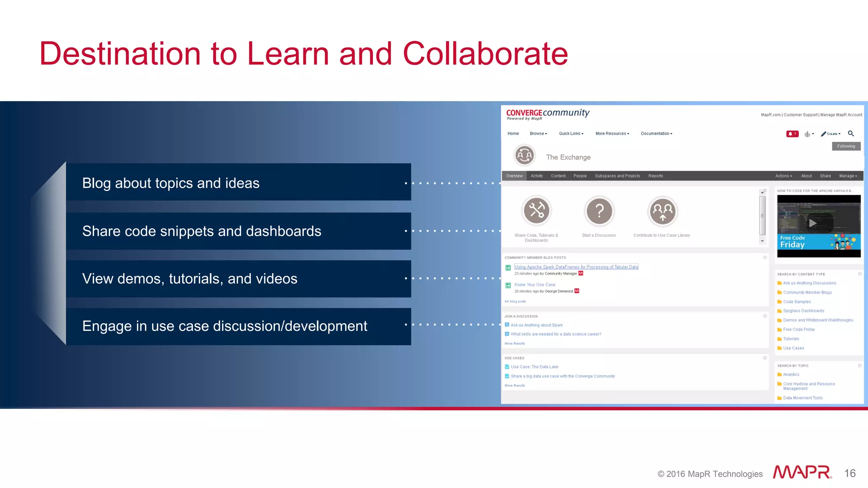Screen dimensions: 868x488
Task: Switch to the Content tab
Action: click(558, 176)
